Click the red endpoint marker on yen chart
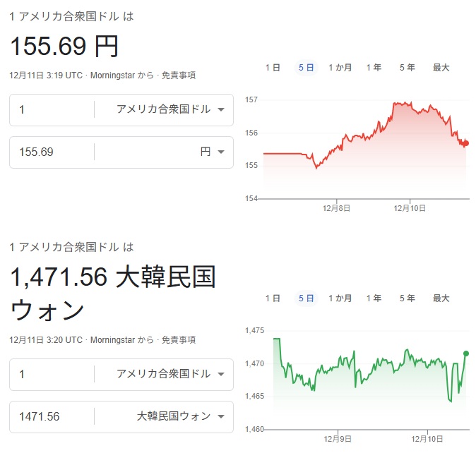The image size is (476, 465). pyautogui.click(x=466, y=143)
